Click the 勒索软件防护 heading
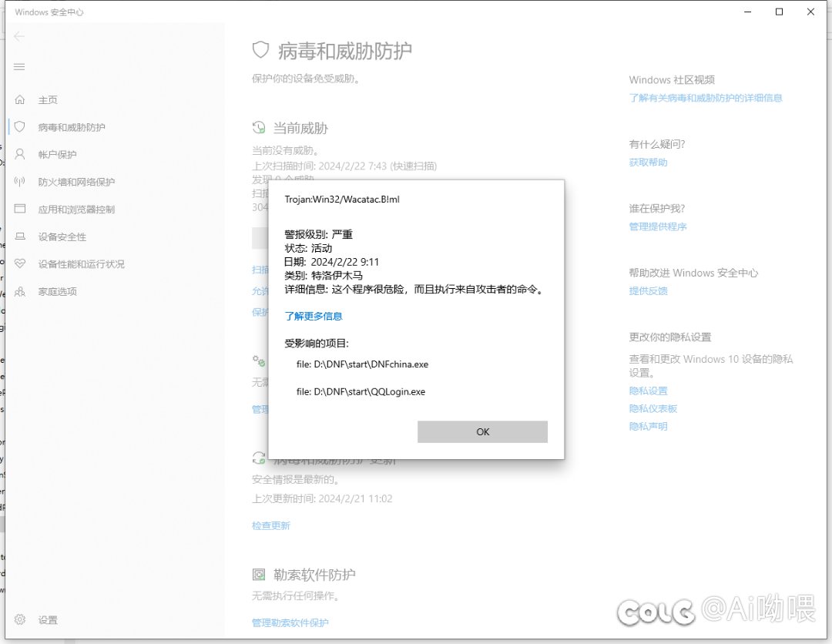The width and height of the screenshot is (832, 644). (x=314, y=575)
